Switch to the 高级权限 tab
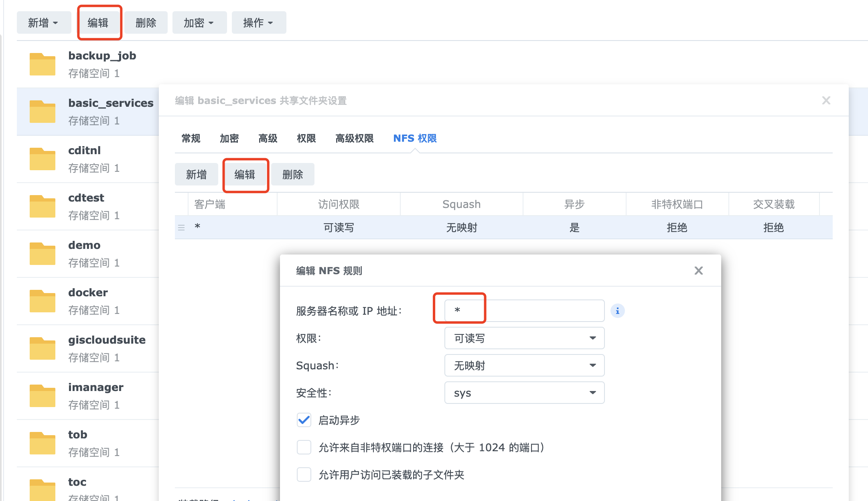Screen dimensions: 868x501 click(x=354, y=138)
